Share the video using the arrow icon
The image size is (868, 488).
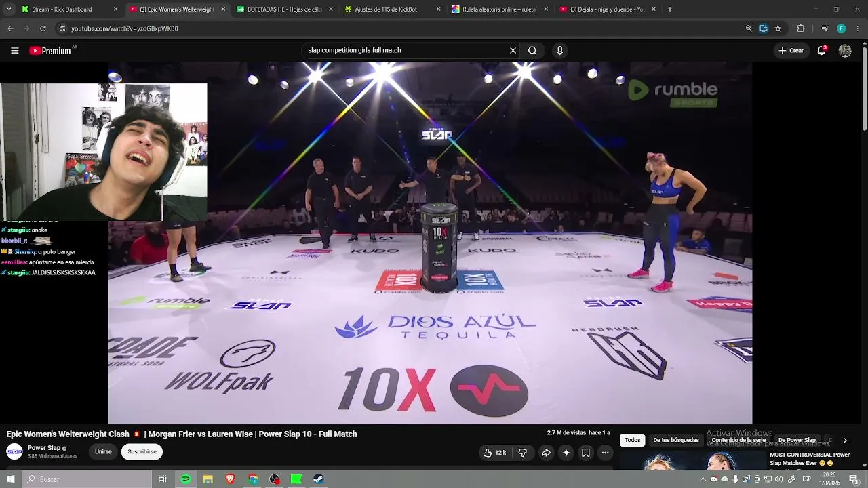[546, 453]
